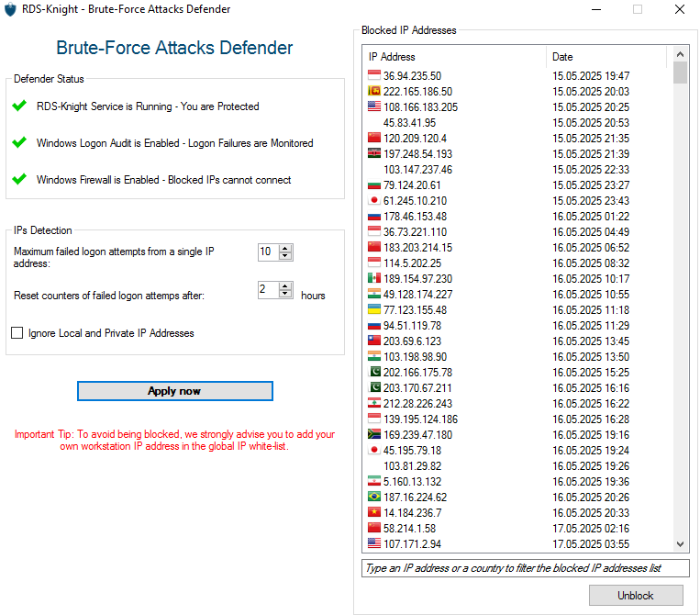Click the Mexico flag for 189.154.97.230

374,278
